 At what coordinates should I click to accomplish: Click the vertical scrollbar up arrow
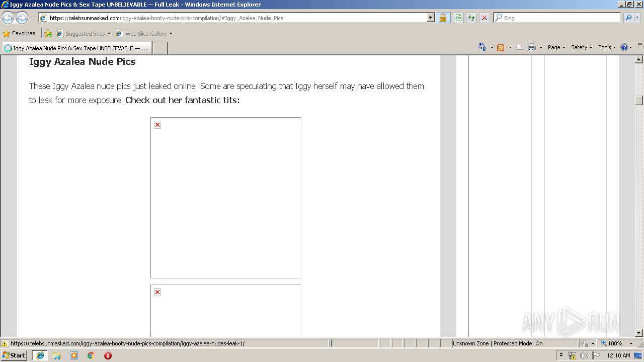point(639,60)
